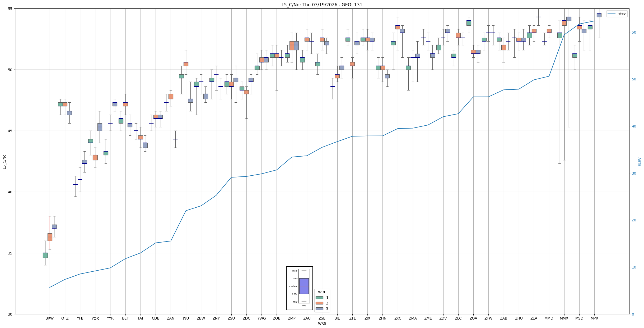Click the 60 right axis tick label

coord(633,32)
